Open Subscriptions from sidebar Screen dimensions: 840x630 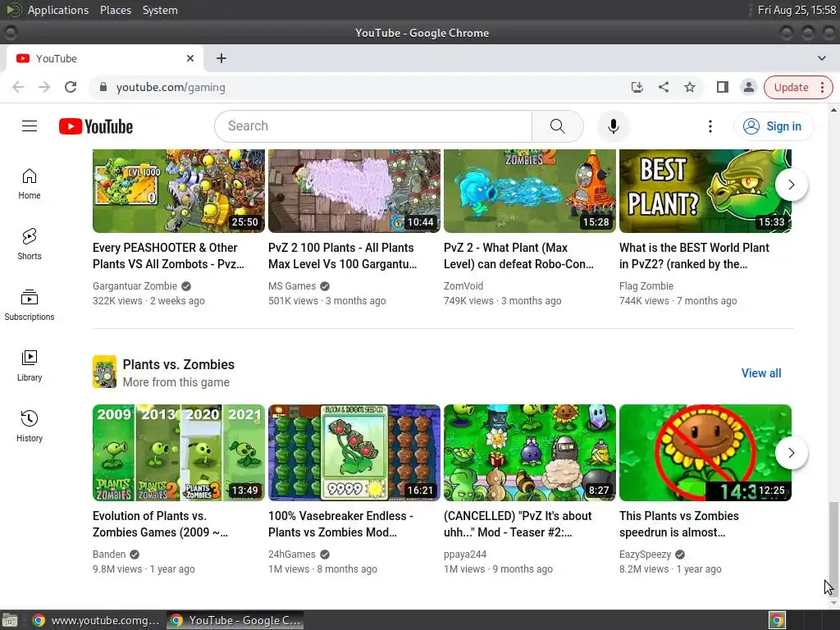click(x=30, y=305)
